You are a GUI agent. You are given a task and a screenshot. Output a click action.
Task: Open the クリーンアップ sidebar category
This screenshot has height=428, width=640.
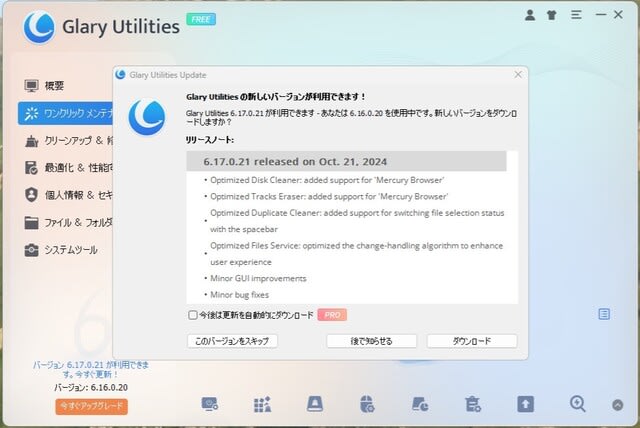coord(69,141)
